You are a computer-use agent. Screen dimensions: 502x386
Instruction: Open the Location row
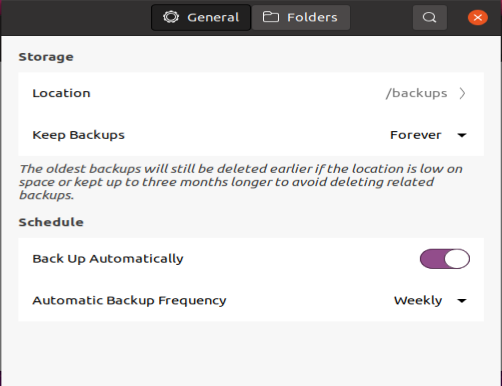(251, 93)
